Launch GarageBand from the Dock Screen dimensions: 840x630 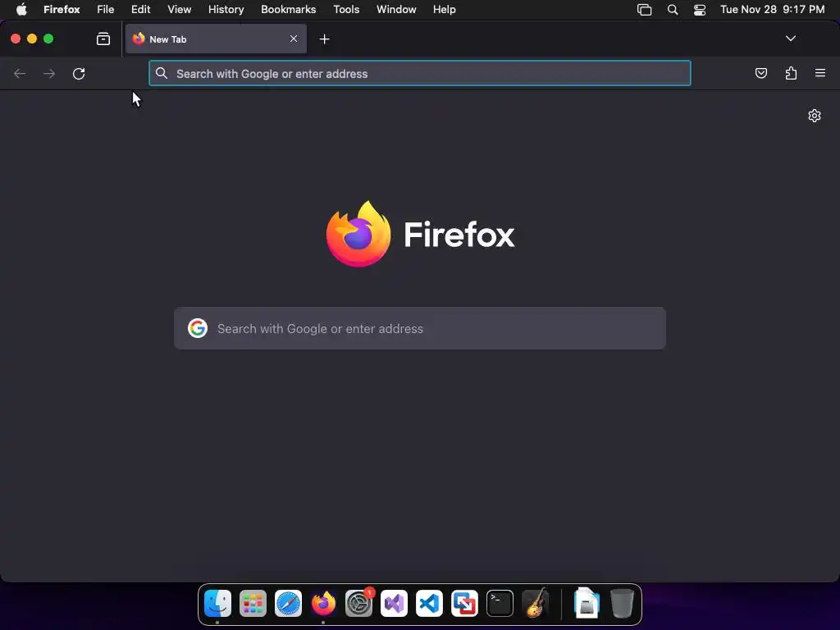(x=535, y=603)
